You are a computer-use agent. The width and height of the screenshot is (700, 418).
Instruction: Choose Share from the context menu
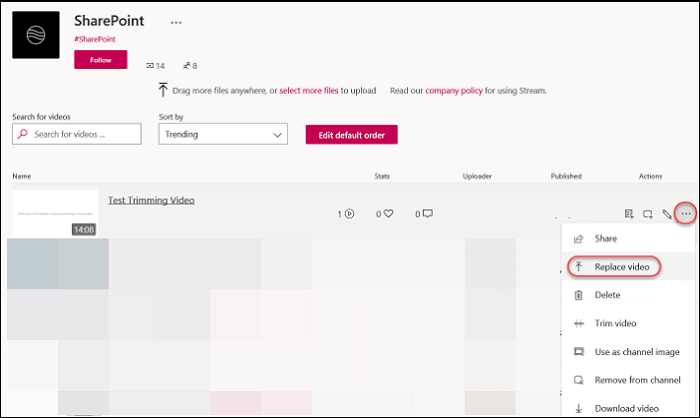pos(628,238)
